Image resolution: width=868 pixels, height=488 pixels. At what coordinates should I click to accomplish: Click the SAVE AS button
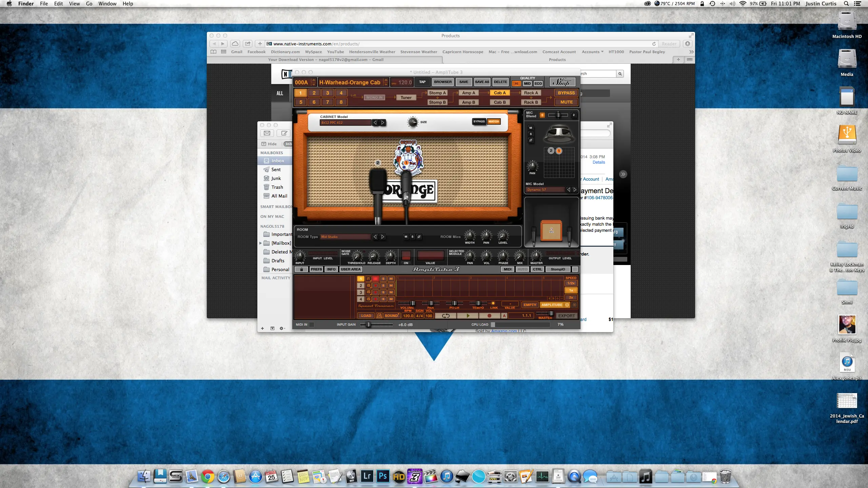coord(482,82)
